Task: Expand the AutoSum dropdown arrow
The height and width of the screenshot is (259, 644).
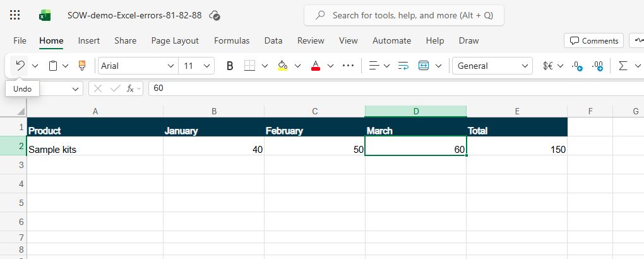Action: click(x=638, y=66)
